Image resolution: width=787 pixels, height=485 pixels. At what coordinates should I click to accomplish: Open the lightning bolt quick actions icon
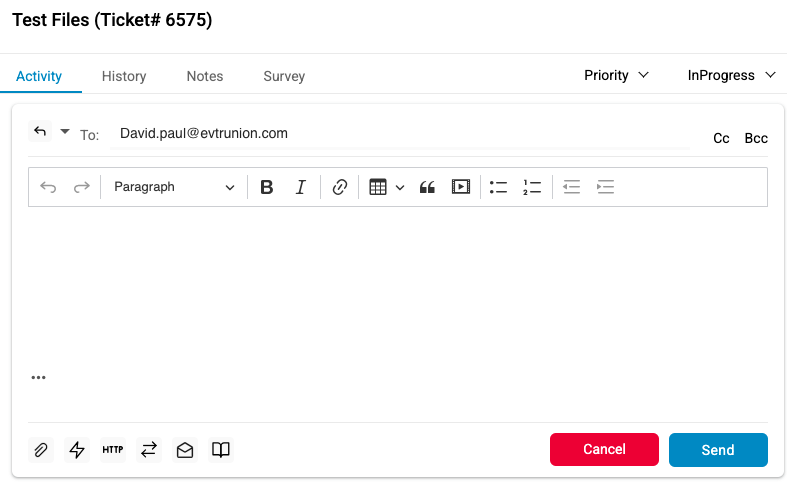click(x=77, y=450)
